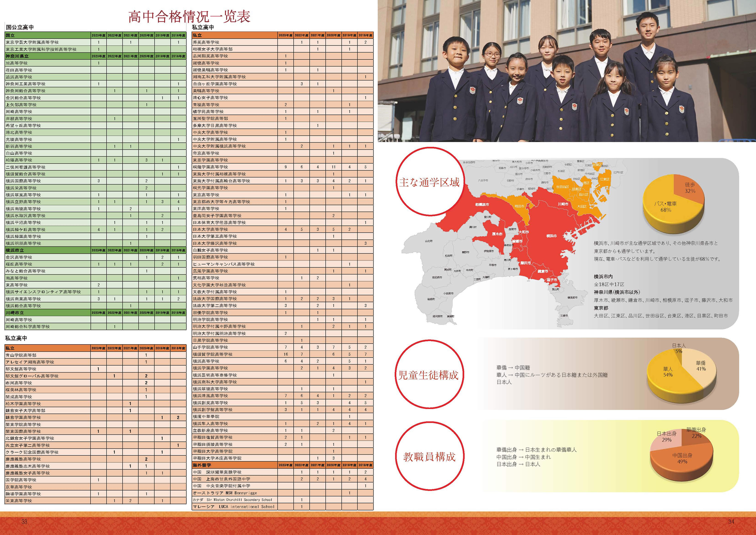This screenshot has width=756, height=535.
Task: Click the row 中国 深圳耀華実験学校
Action: point(283,472)
